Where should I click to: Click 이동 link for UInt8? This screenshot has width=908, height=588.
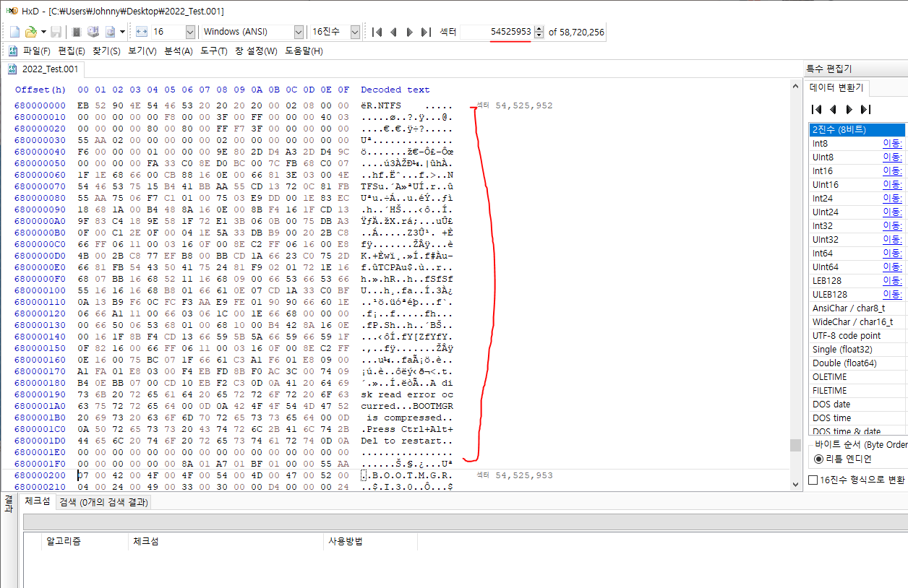893,157
